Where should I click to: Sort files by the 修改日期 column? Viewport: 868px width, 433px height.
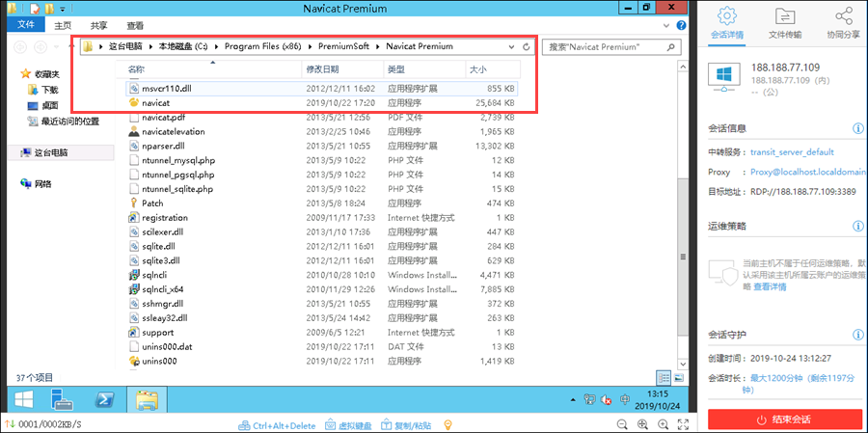[x=323, y=69]
